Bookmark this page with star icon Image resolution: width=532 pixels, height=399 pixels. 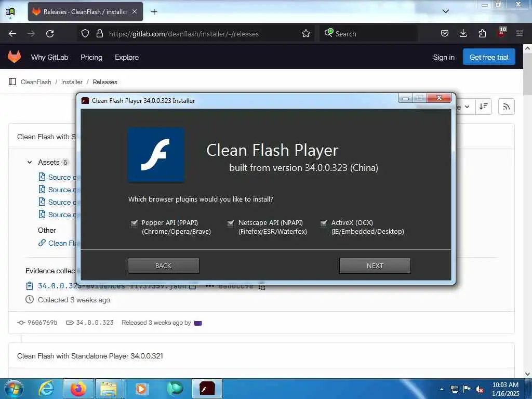point(306,34)
